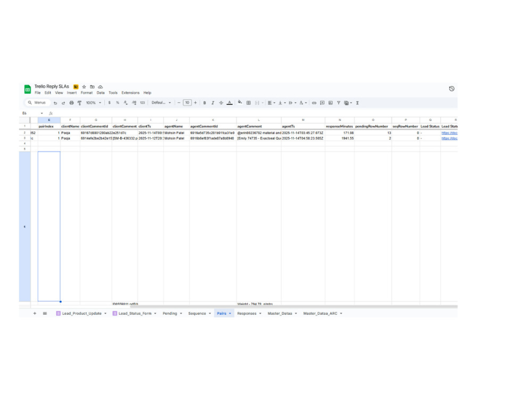The height and width of the screenshot is (400, 532).
Task: Open the View menu
Action: pyautogui.click(x=59, y=93)
